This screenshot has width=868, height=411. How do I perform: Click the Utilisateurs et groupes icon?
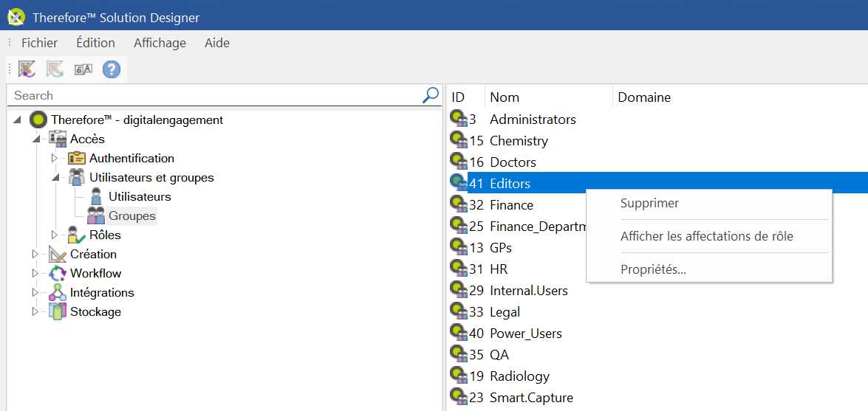[77, 178]
